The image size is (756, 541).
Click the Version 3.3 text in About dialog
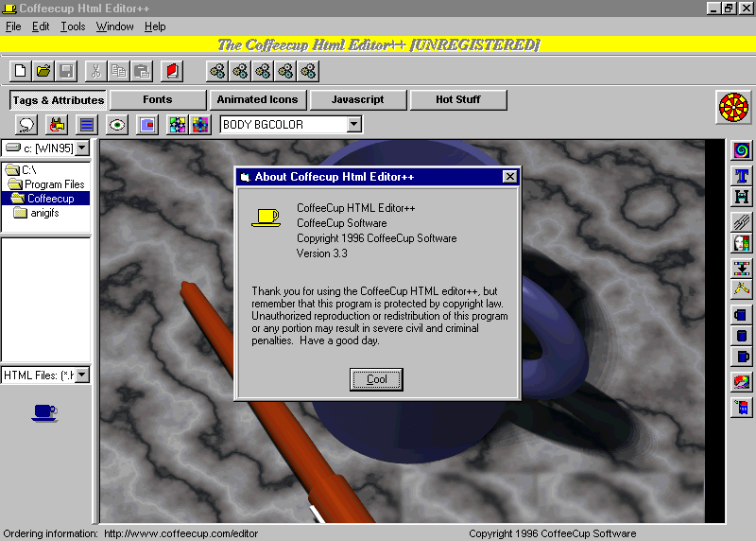click(321, 253)
